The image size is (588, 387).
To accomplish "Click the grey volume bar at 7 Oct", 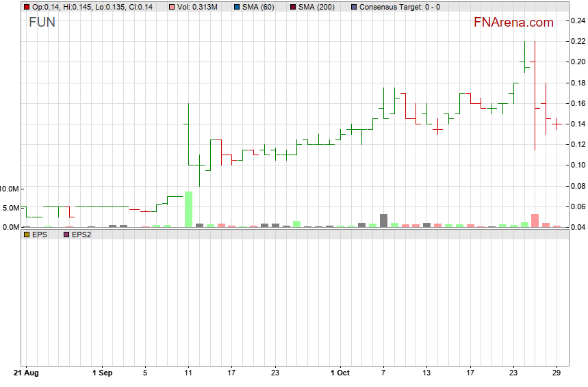I will coord(383,220).
